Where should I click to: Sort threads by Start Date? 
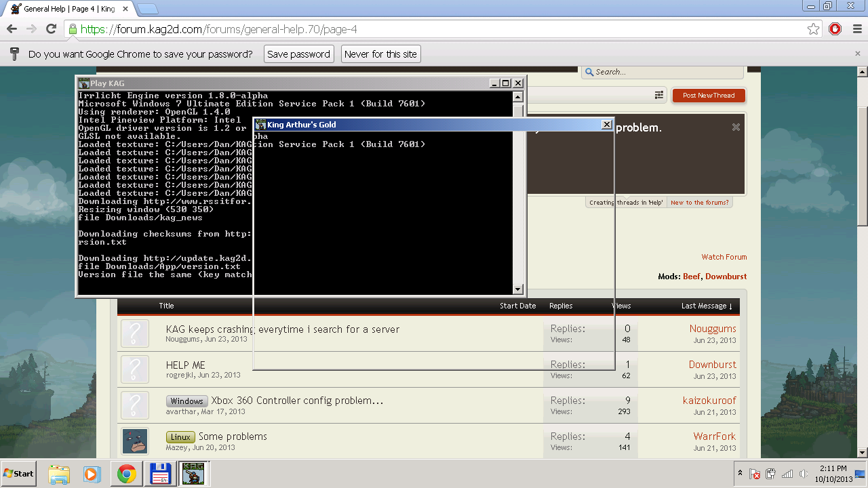pos(517,306)
